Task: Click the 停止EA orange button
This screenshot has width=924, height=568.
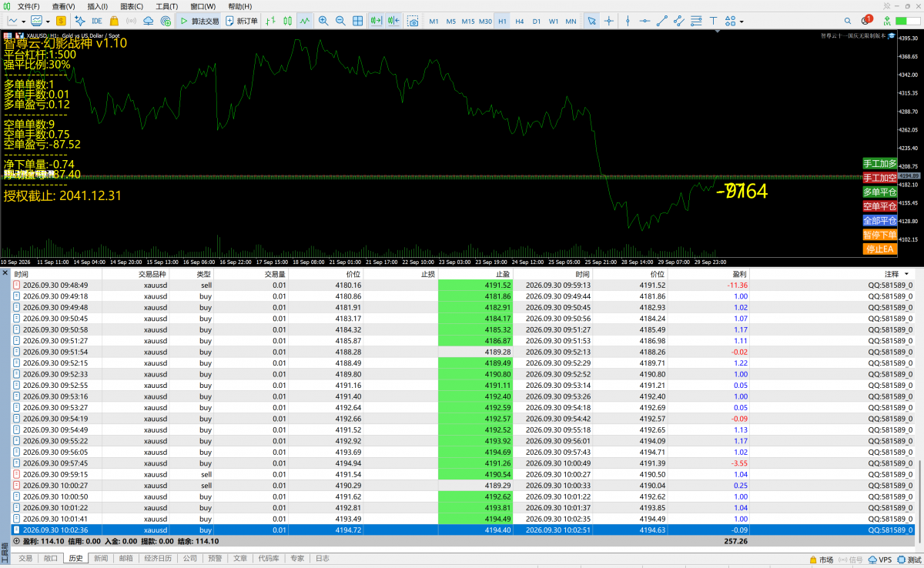Action: pyautogui.click(x=879, y=249)
